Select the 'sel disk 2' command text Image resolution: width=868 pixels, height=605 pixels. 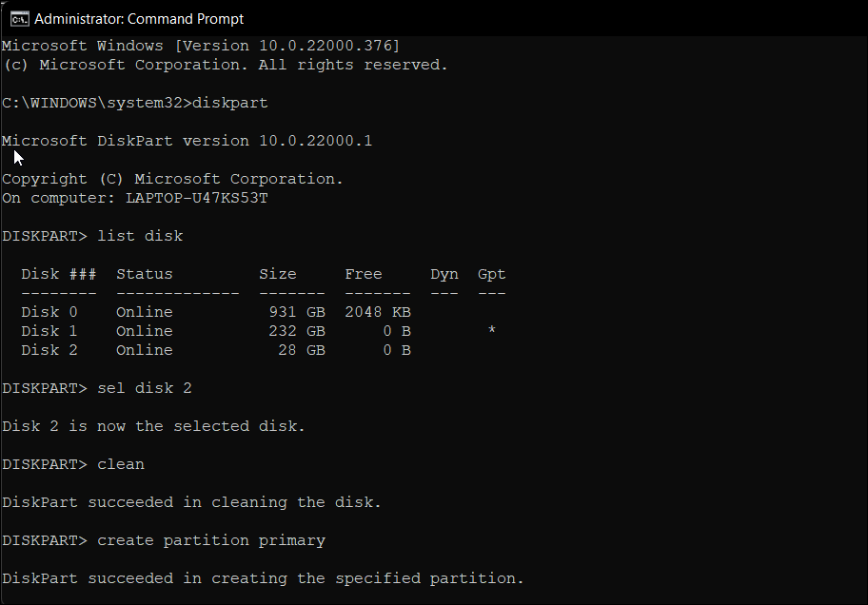pos(145,387)
